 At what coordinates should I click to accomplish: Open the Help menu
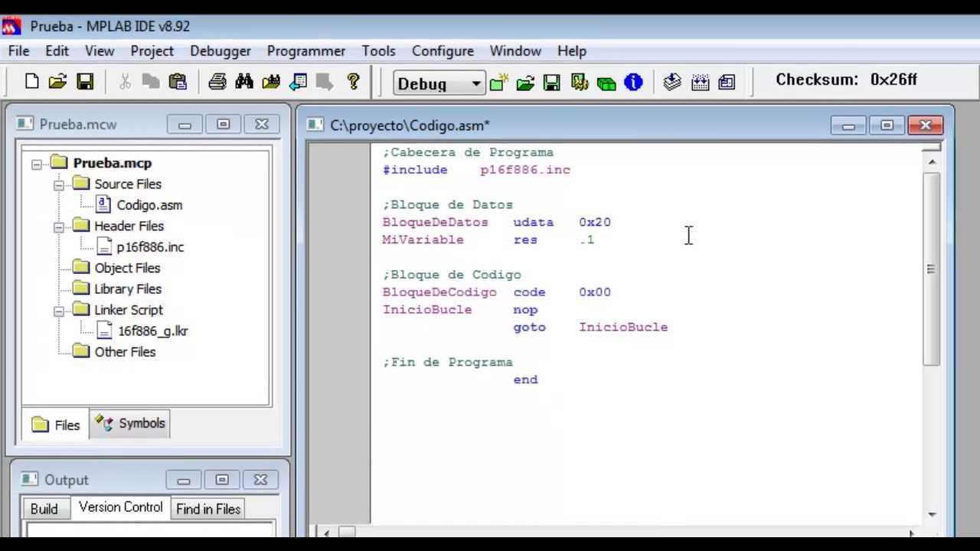572,51
